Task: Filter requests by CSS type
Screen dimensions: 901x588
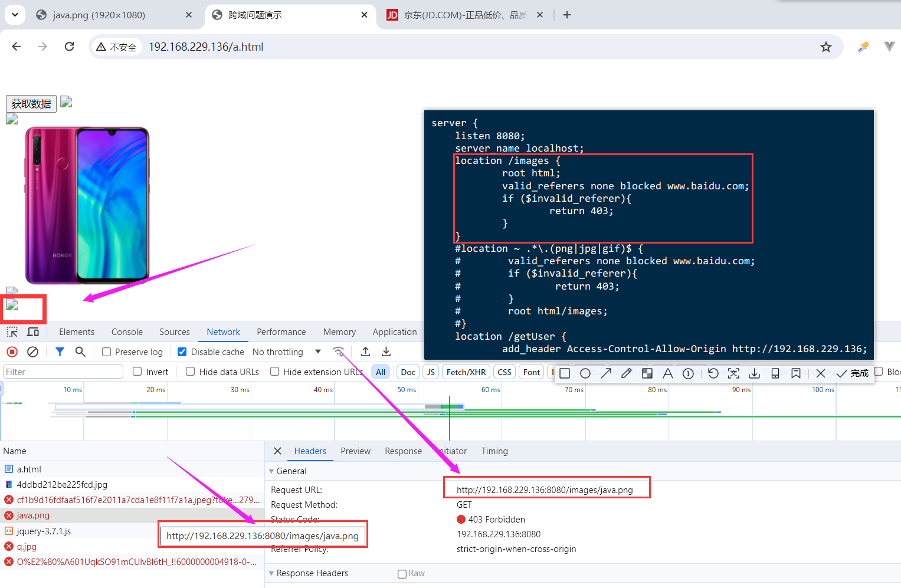Action: tap(504, 372)
